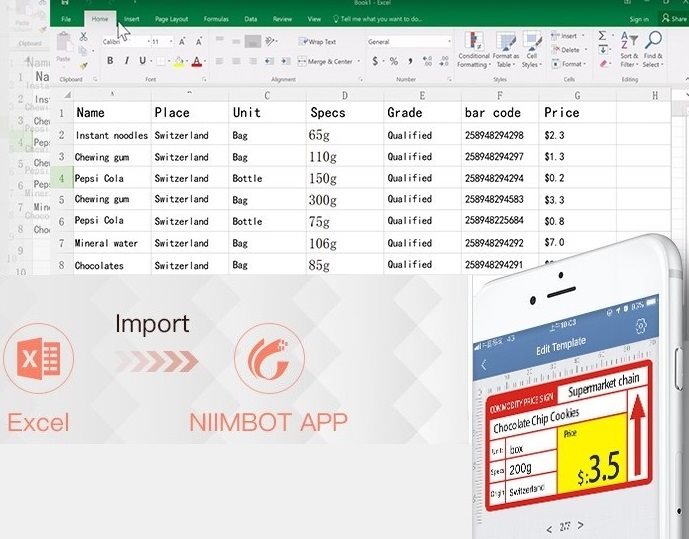
Task: Toggle Wrap Text
Action: [317, 42]
